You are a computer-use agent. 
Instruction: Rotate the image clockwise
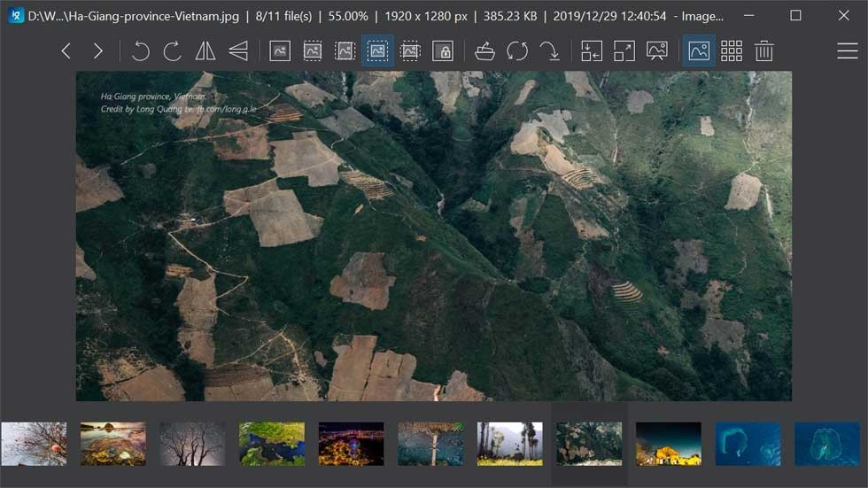tap(173, 51)
